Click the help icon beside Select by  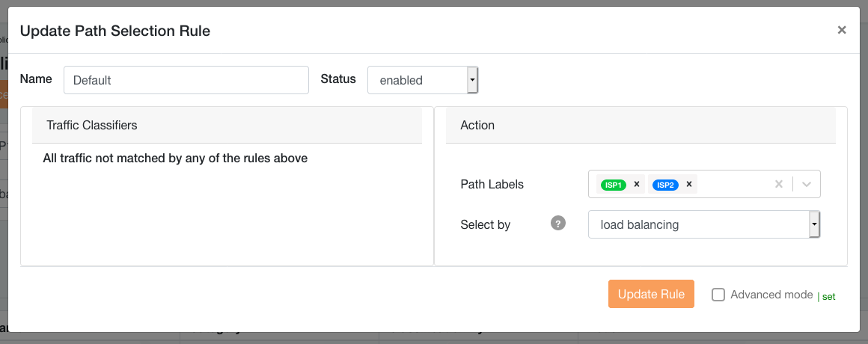[x=557, y=224]
